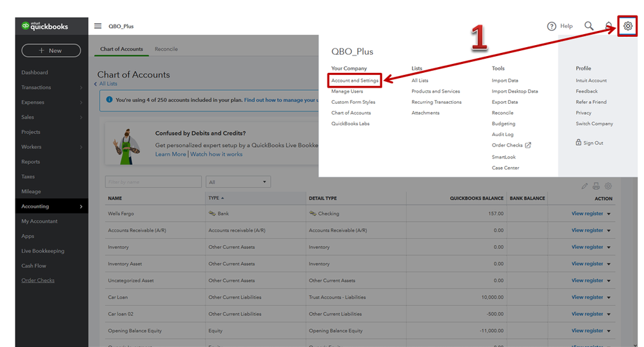
Task: Open Reports in the sidebar
Action: coord(30,162)
